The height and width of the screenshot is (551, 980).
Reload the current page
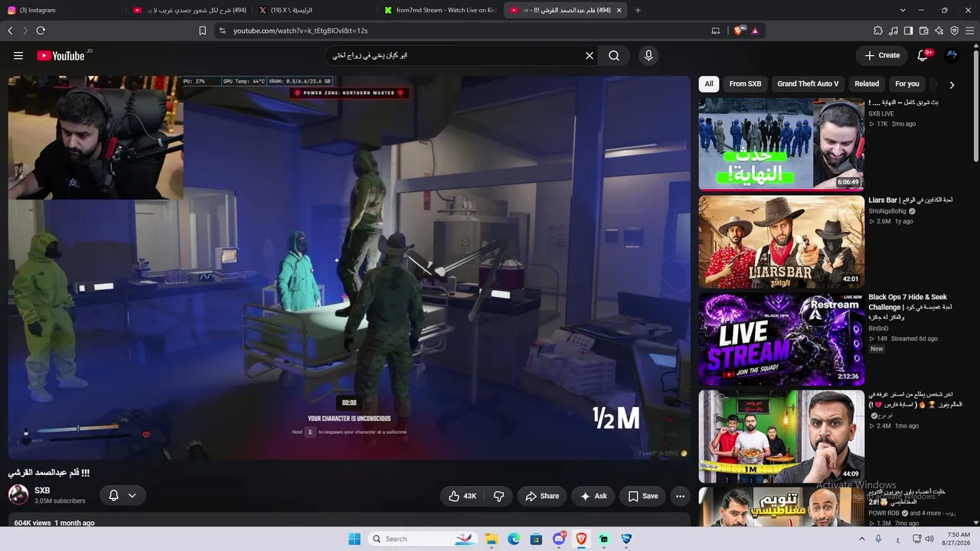click(41, 31)
